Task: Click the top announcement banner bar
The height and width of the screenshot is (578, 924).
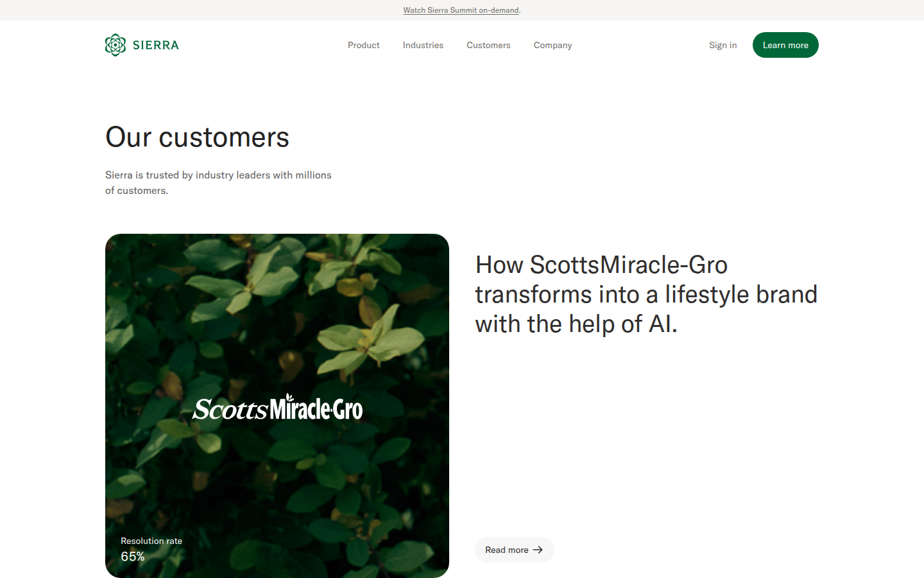Action: (462, 10)
